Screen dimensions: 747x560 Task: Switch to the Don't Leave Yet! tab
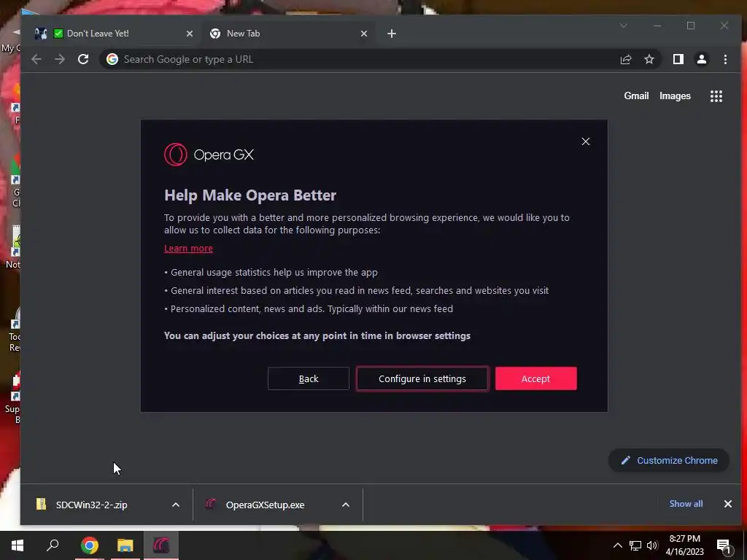[115, 34]
